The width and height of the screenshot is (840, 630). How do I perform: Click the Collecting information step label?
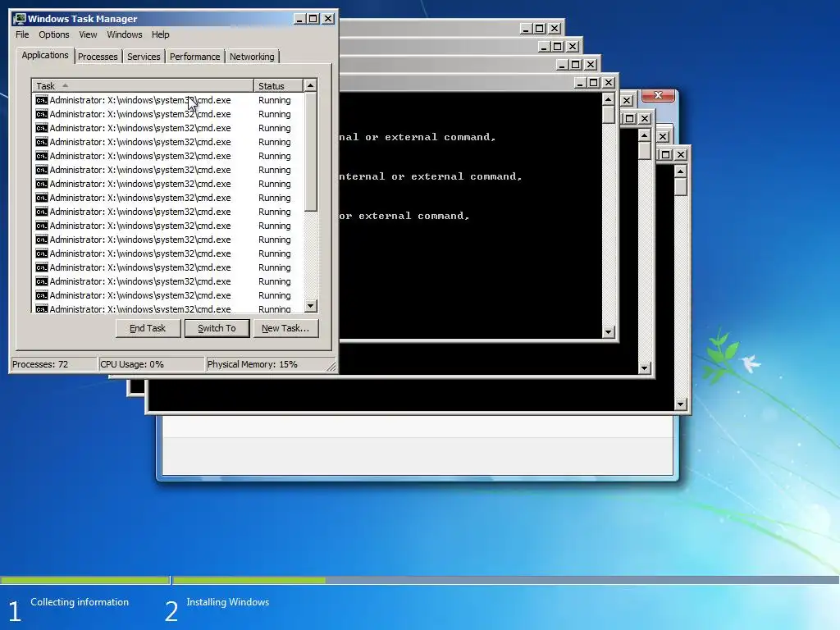pyautogui.click(x=80, y=602)
